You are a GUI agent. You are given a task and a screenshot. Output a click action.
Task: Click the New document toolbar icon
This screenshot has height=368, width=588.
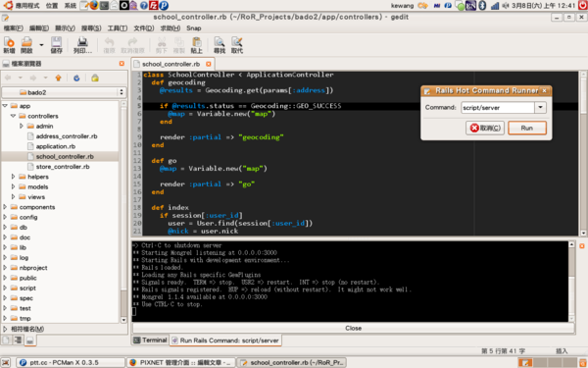pos(9,45)
